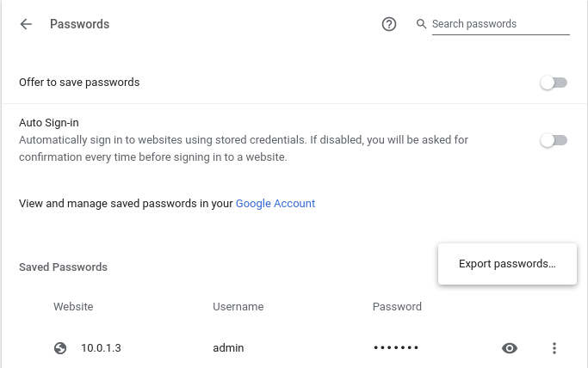Screen dimensions: 588x368
Task: Open the 10.0.1.3 website entry
Action: (102, 348)
